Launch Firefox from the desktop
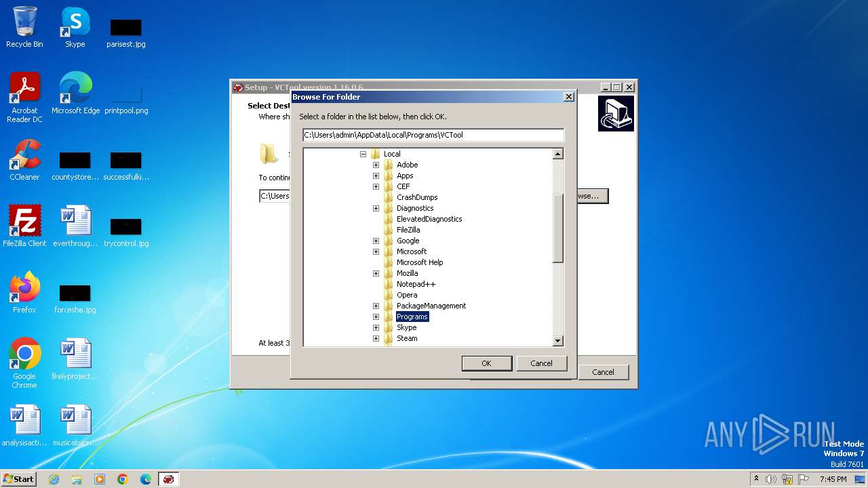Image resolution: width=868 pixels, height=488 pixels. pyautogui.click(x=24, y=293)
